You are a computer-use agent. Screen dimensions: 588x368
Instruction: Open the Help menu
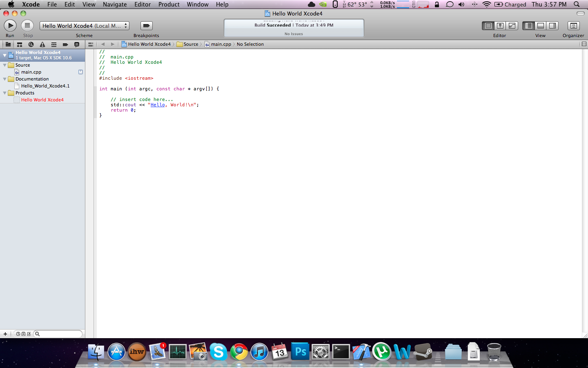[x=222, y=4]
